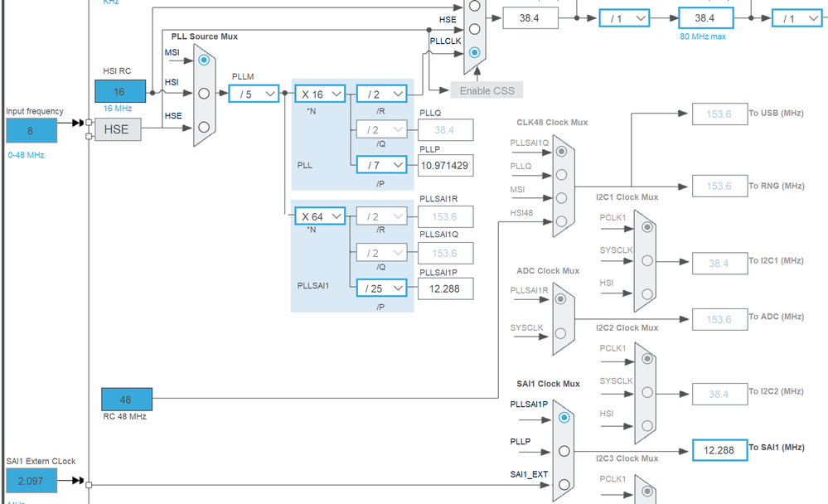Choose MSI in CLK48 Clock Mux
The image size is (828, 504).
[x=561, y=198]
